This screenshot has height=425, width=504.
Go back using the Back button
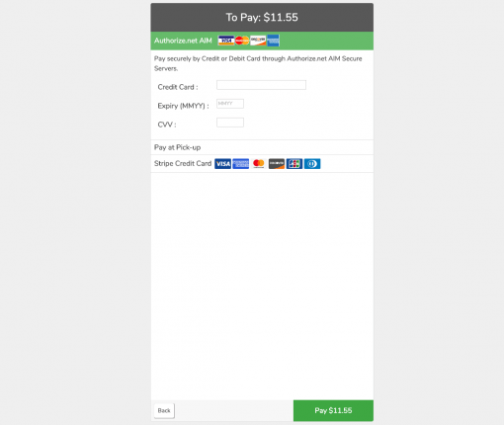[x=164, y=410]
